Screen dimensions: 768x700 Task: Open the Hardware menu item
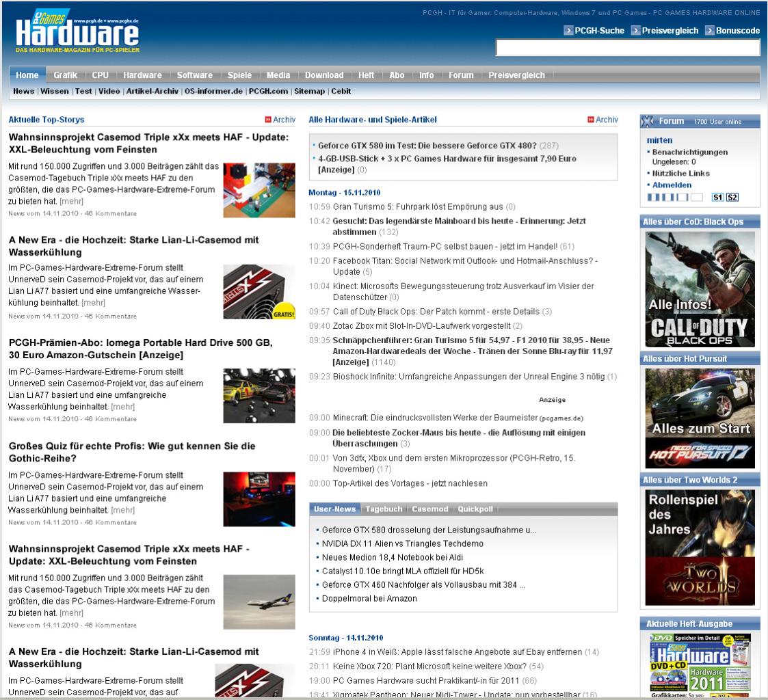[x=142, y=75]
